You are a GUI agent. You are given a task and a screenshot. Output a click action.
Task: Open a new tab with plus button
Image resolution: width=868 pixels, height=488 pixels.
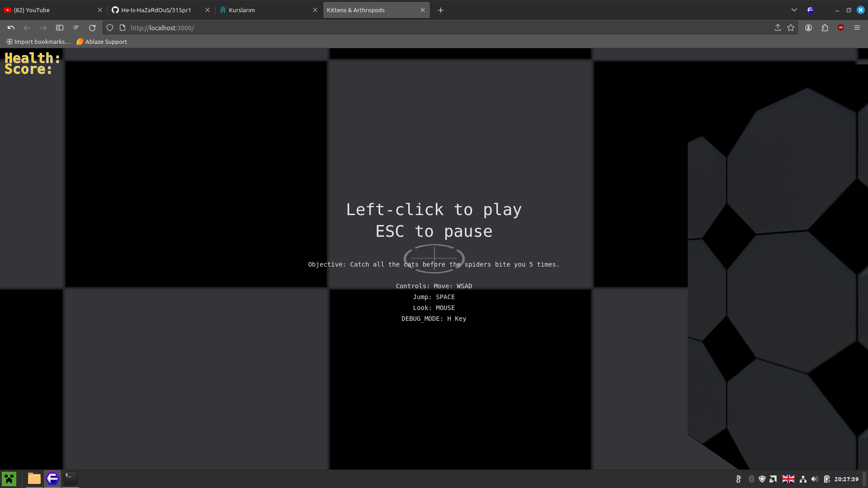(441, 10)
